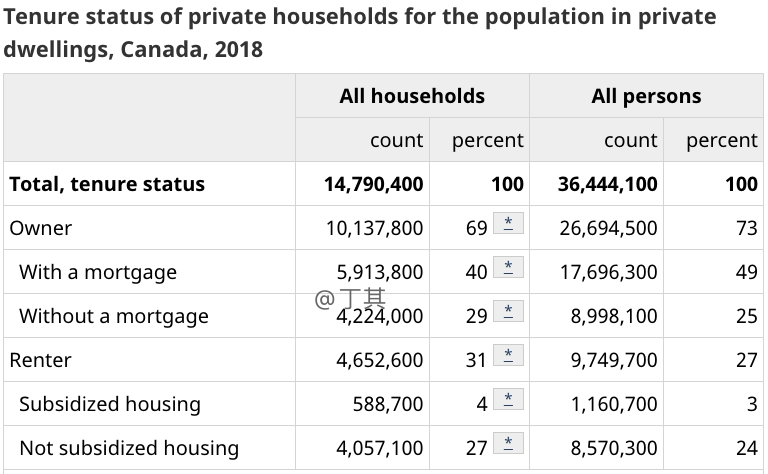Click the Renter row label
The width and height of the screenshot is (768, 474).
tap(41, 360)
